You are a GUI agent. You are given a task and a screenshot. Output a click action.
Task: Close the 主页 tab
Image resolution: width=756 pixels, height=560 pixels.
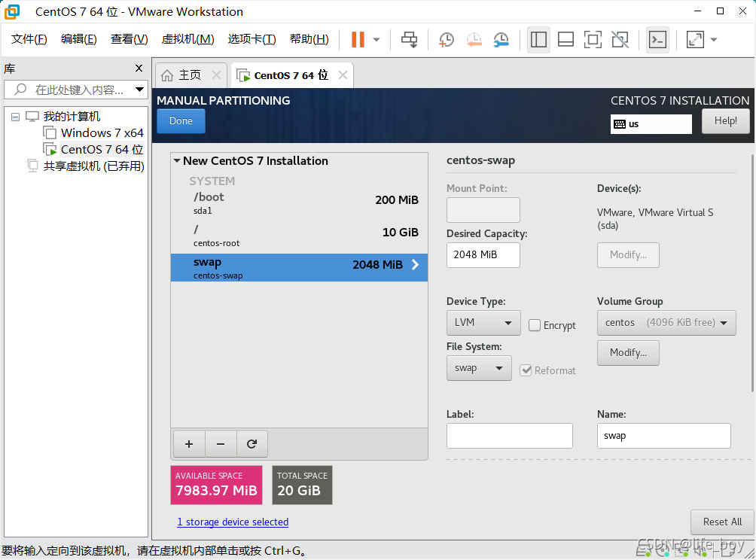click(x=216, y=75)
